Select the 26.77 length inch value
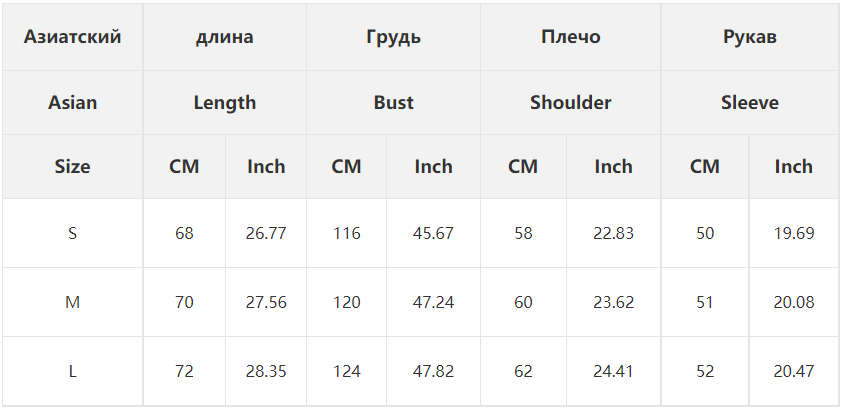Image resolution: width=842 pixels, height=410 pixels. (x=266, y=233)
